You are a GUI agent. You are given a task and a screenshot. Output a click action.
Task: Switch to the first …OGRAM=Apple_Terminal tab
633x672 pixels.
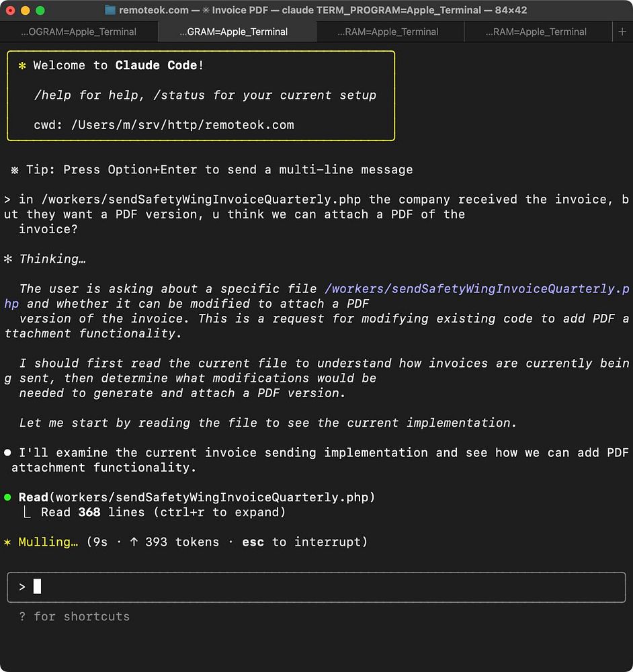pos(79,32)
